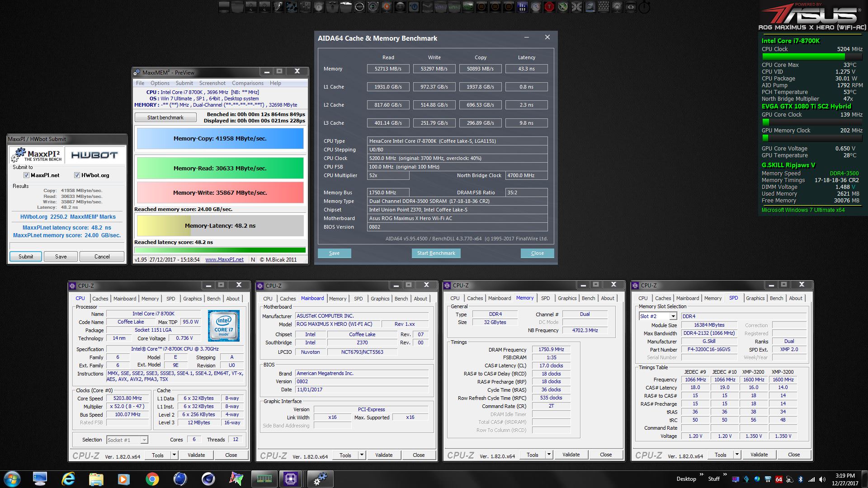Toggle the MaxxPI.net submit checkbox
Screen dimensions: 868x488
pyautogui.click(x=26, y=175)
